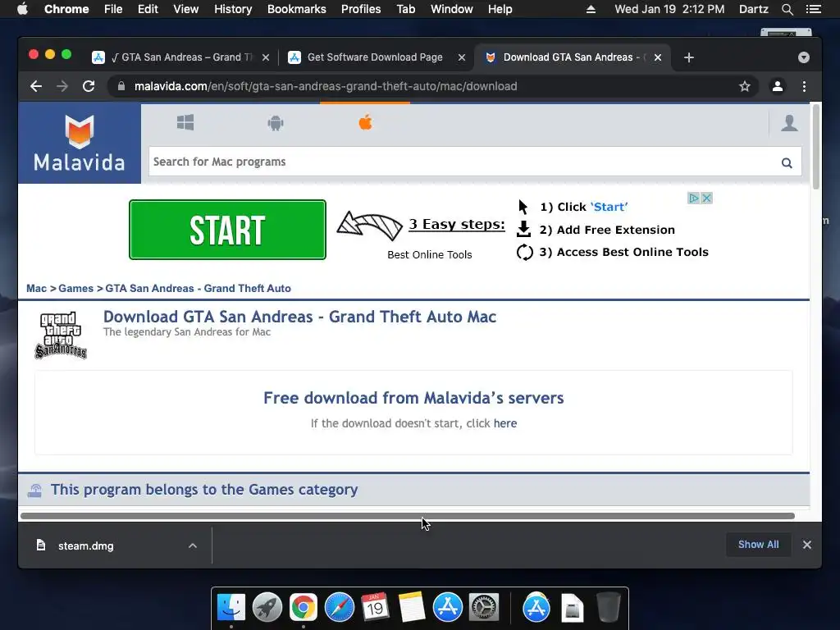Open the Chrome app menu in the menu bar
The image size is (840, 630).
pyautogui.click(x=66, y=9)
